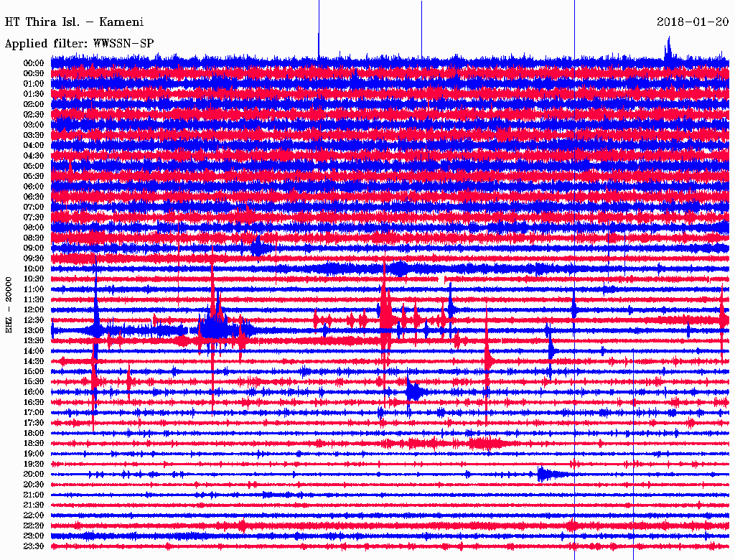
Task: Click the 16:00 row time label
Action: (x=34, y=392)
